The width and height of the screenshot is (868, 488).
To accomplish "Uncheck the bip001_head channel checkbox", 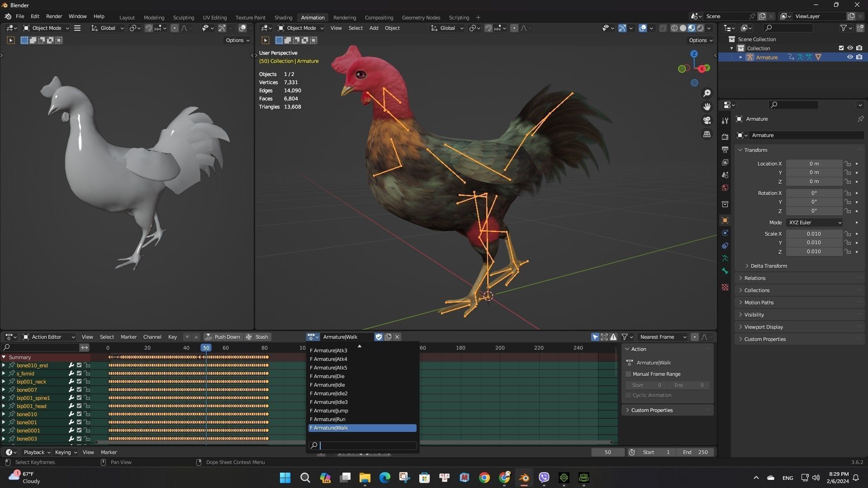I will (79, 406).
